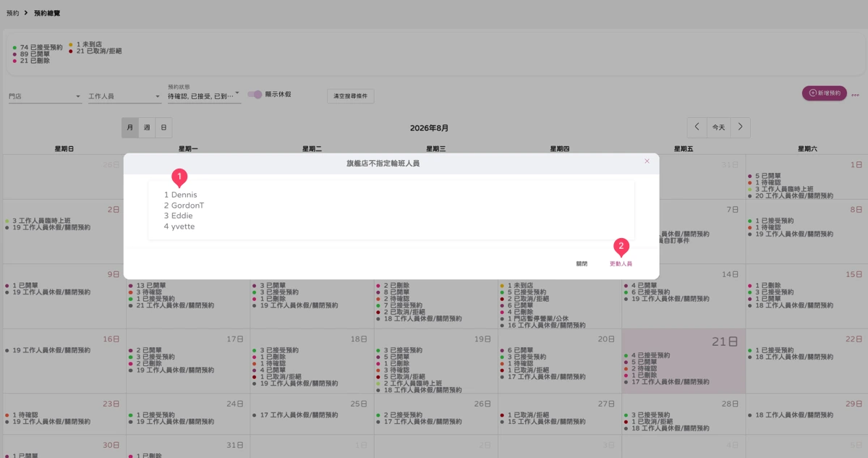Click the 31日 date label in the Monday column
This screenshot has height=458, width=868.
click(x=235, y=445)
